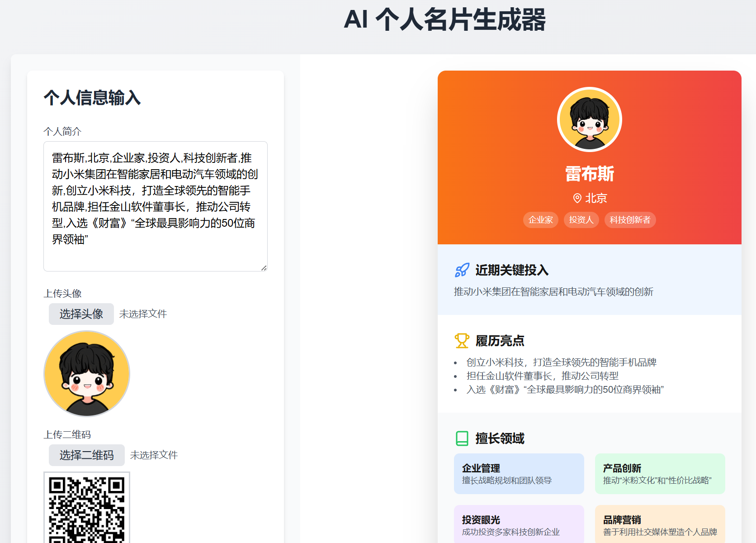Click the location pin icon next to 北京
This screenshot has width=756, height=543.
[x=577, y=198]
